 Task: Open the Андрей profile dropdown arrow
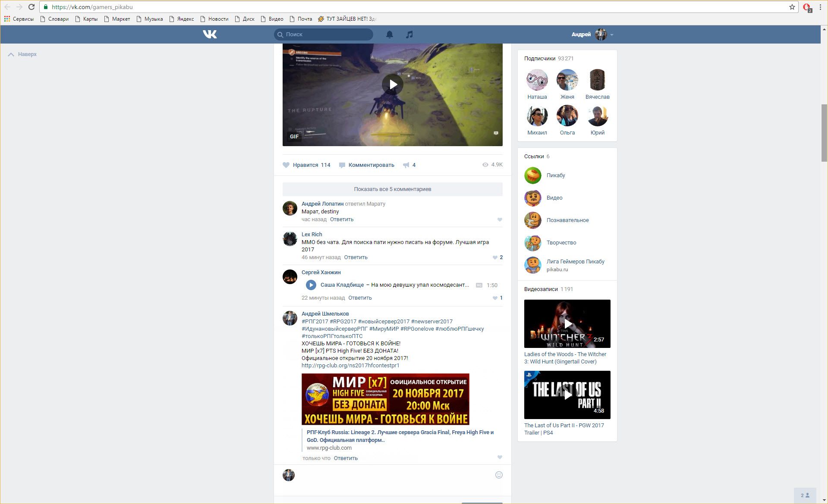612,34
